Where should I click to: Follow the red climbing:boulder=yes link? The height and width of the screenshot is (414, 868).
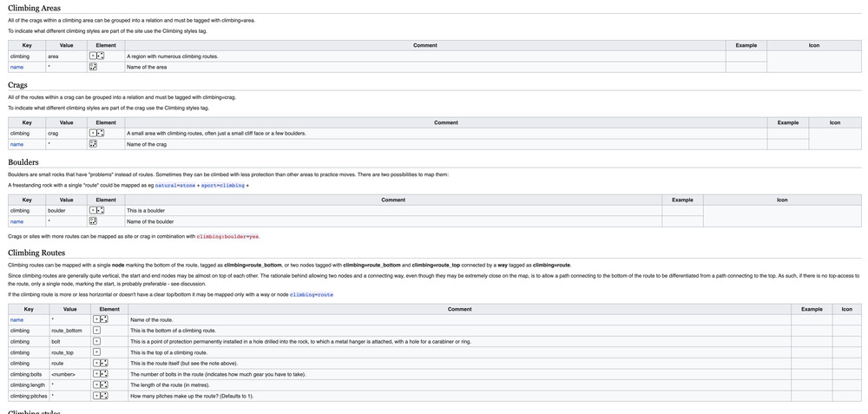point(227,236)
